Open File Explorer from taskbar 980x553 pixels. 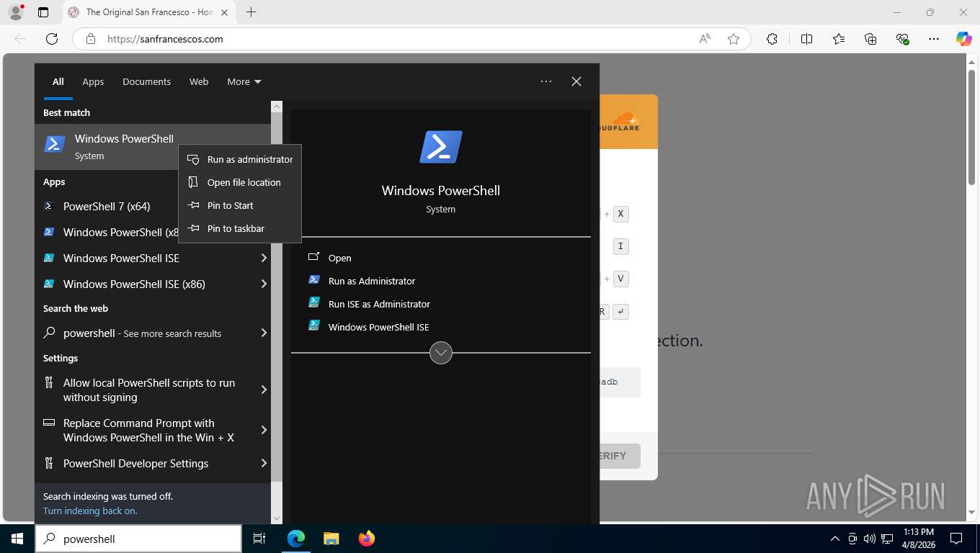coord(331,539)
